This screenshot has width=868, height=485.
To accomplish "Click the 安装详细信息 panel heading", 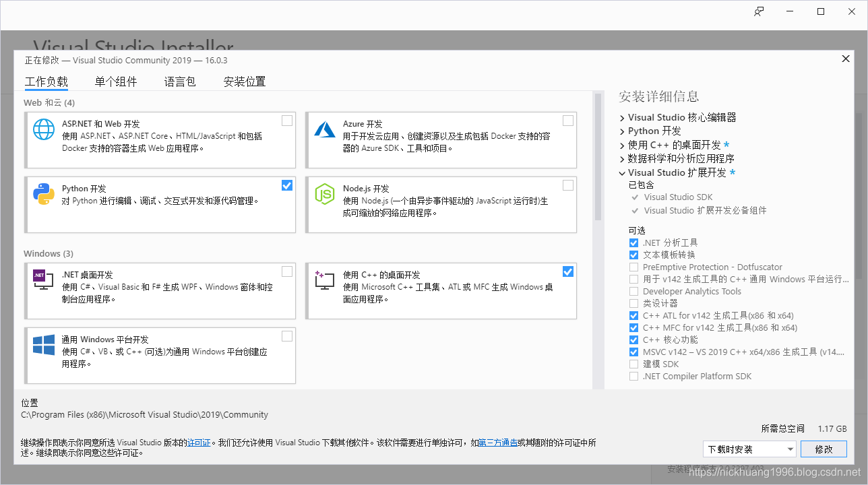I will coord(658,96).
